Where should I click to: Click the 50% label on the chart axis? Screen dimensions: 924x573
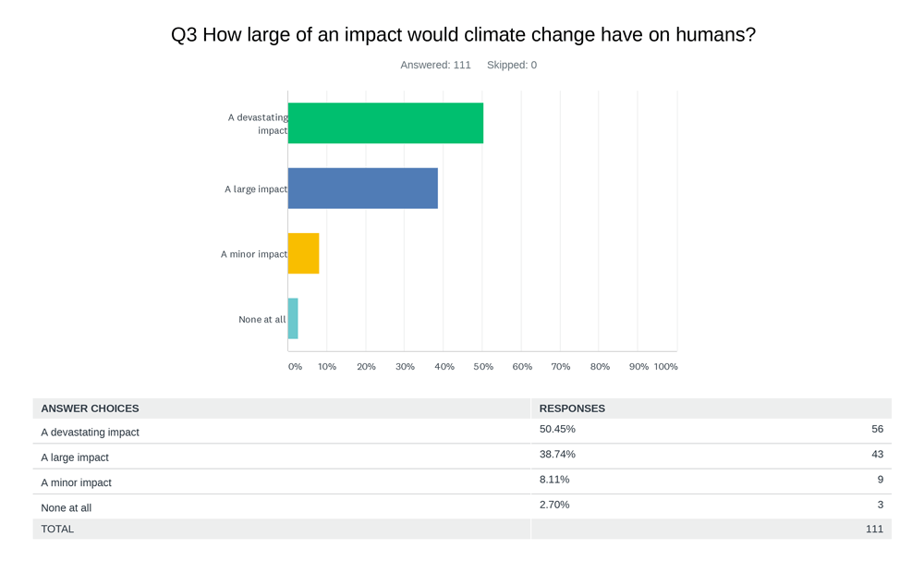click(483, 367)
